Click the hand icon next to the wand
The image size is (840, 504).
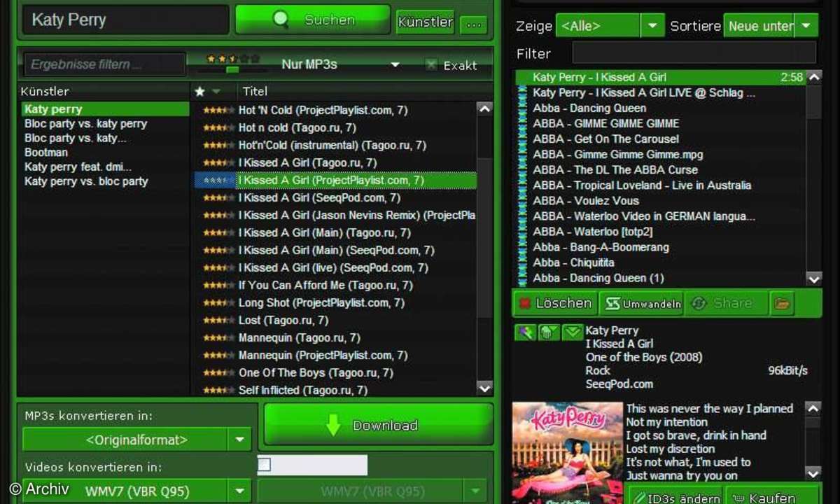pyautogui.click(x=549, y=332)
